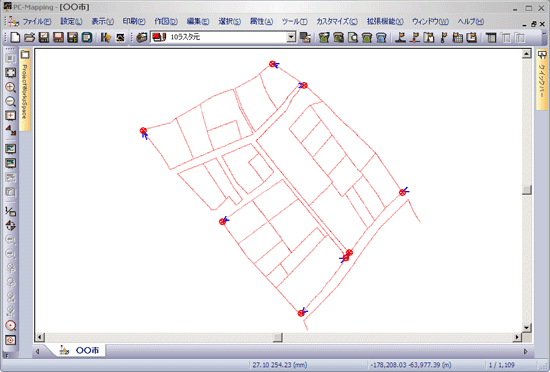Open the 印刷(P) menu
The width and height of the screenshot is (550, 372).
tap(134, 22)
